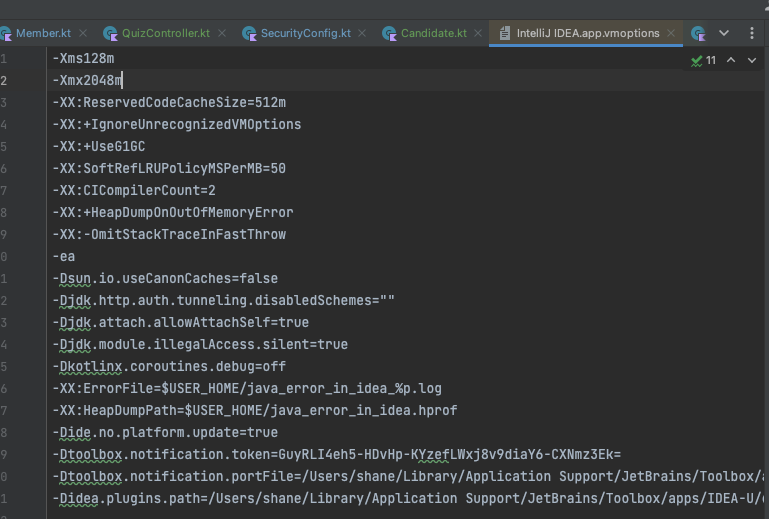
Task: Click the ReservedCodeCacheSize=512m option
Action: [x=169, y=103]
